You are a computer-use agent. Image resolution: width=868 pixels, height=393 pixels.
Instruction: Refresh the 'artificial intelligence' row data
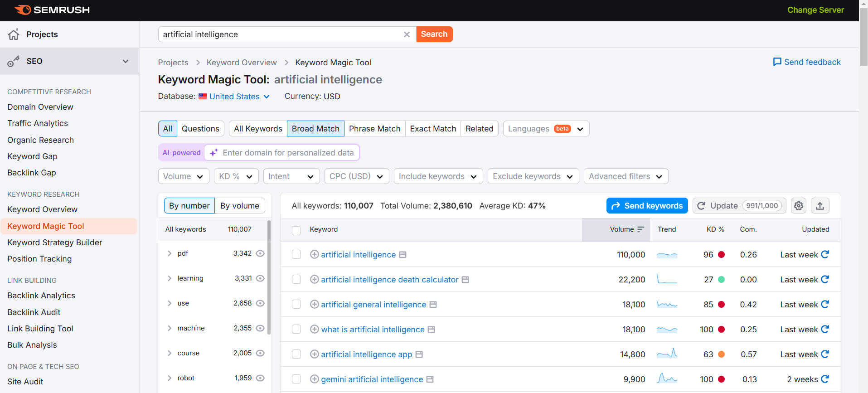point(825,254)
